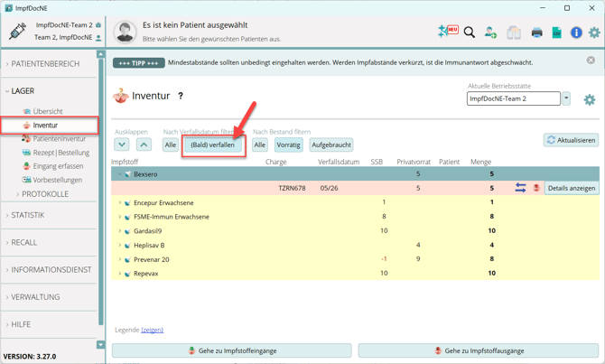This screenshot has width=605, height=364.
Task: Toggle the Vorrätig stock filter
Action: tap(289, 145)
